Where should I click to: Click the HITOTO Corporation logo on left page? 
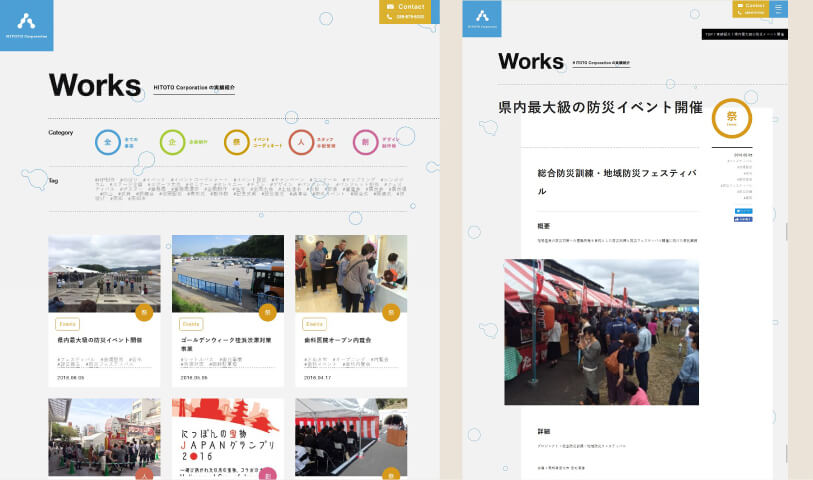point(26,25)
